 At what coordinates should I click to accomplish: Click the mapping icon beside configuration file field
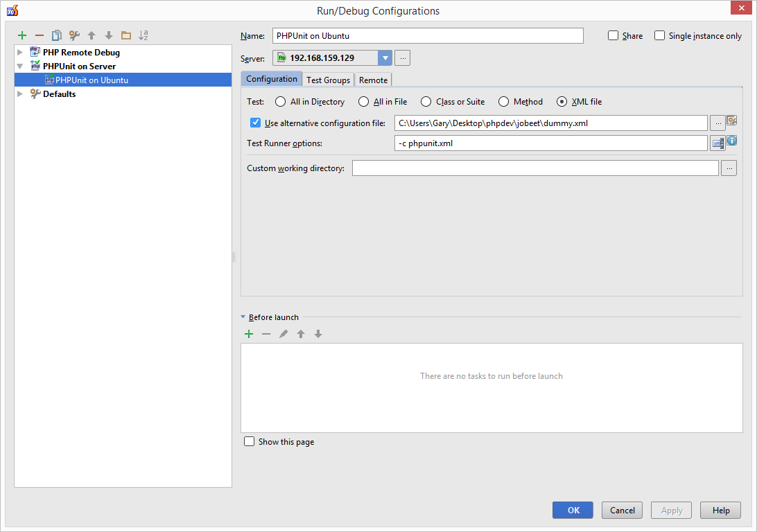coord(732,120)
